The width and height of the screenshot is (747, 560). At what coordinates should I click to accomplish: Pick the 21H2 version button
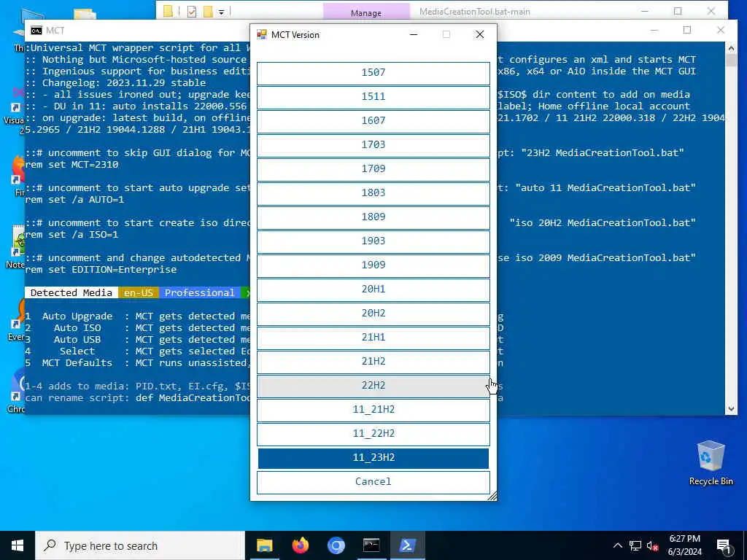point(373,362)
